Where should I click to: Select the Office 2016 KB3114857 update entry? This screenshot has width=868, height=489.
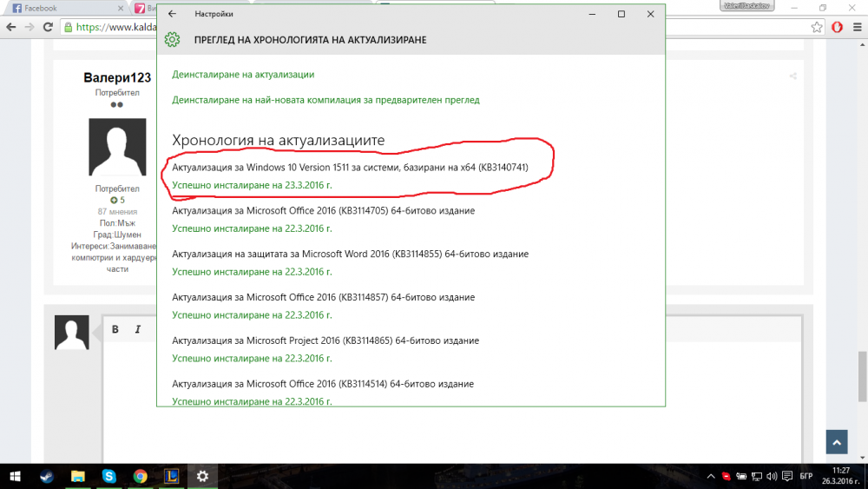(323, 297)
